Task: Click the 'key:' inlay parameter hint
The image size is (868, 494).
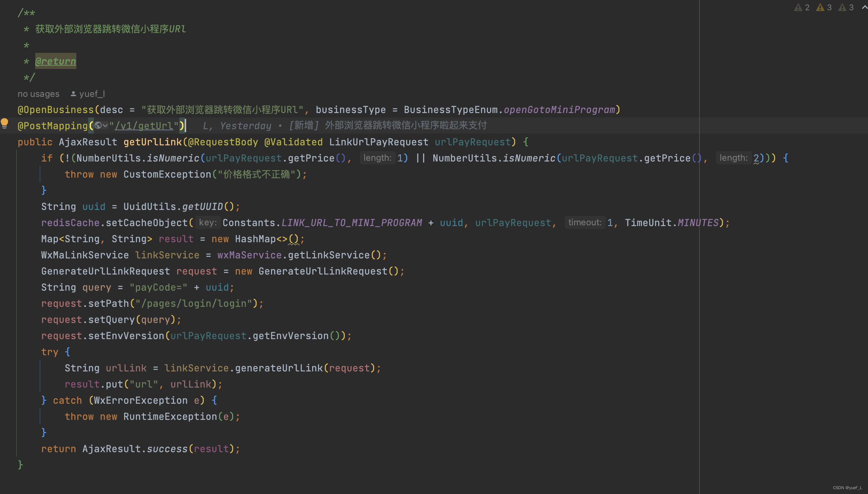Action: point(207,222)
